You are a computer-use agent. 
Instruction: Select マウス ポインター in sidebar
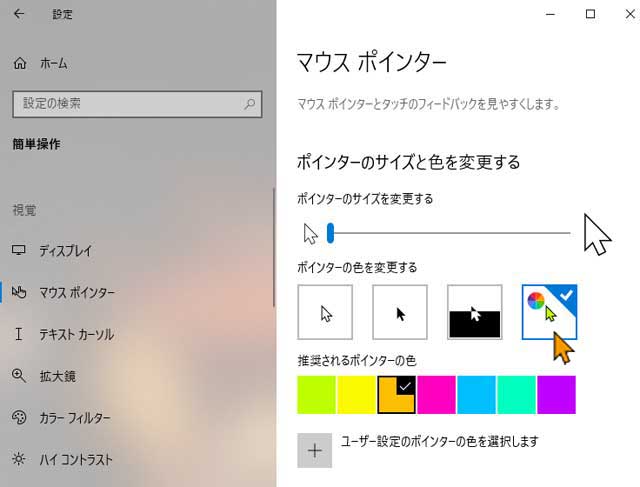coord(76,292)
